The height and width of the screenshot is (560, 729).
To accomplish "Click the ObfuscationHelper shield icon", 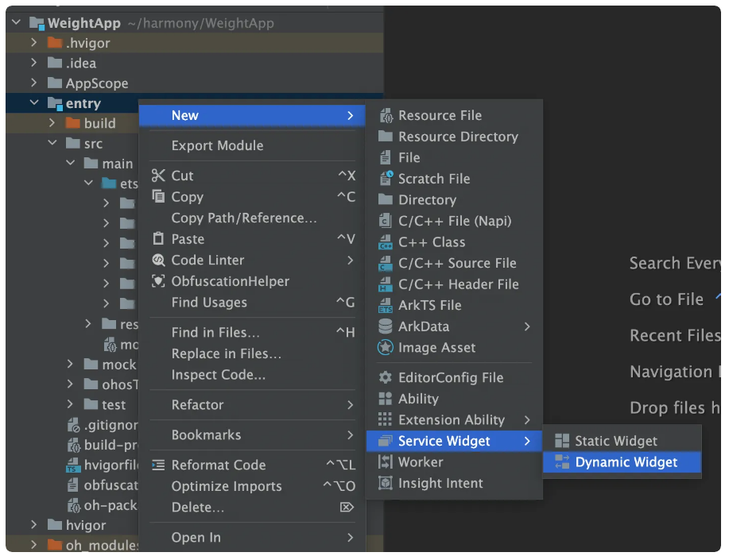I will pyautogui.click(x=158, y=282).
